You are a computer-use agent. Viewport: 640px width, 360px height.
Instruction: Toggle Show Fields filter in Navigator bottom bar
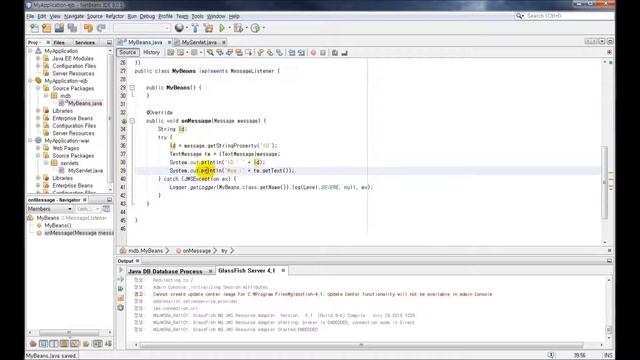pyautogui.click(x=43, y=344)
